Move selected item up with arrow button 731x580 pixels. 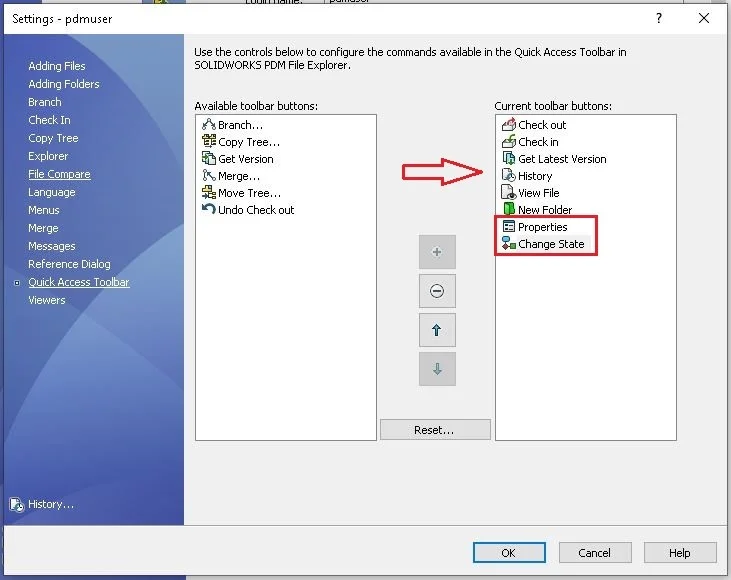[x=437, y=331]
